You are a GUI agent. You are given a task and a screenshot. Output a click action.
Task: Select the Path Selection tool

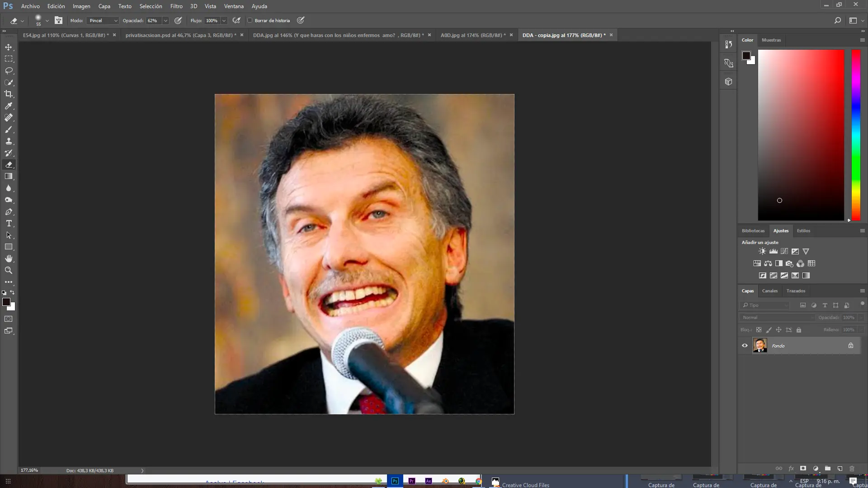click(x=9, y=235)
